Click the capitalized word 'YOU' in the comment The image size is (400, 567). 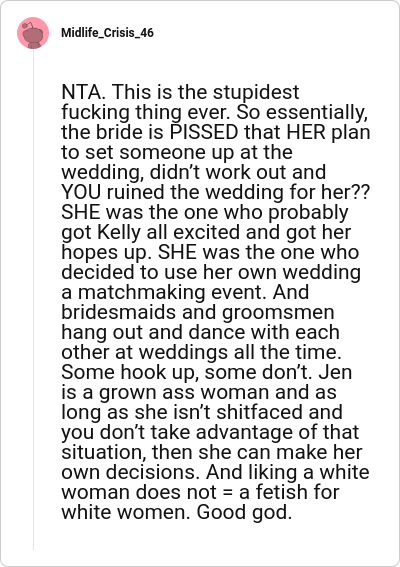coord(81,192)
